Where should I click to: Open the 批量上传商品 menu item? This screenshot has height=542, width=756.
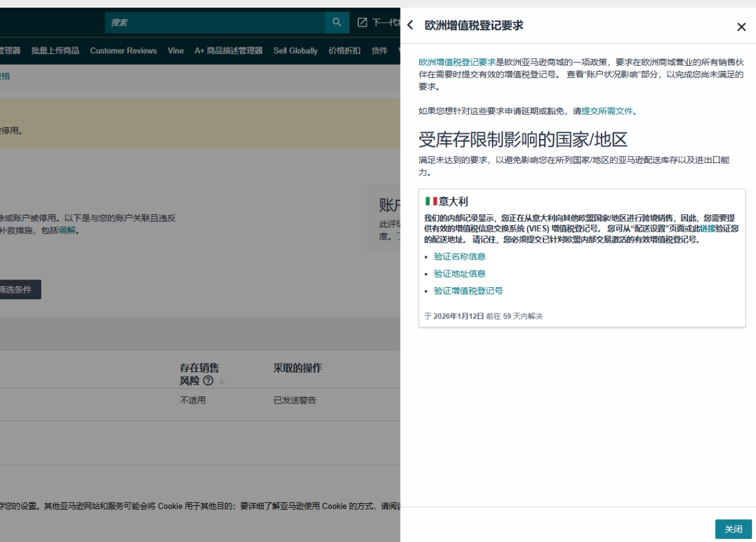(x=55, y=51)
